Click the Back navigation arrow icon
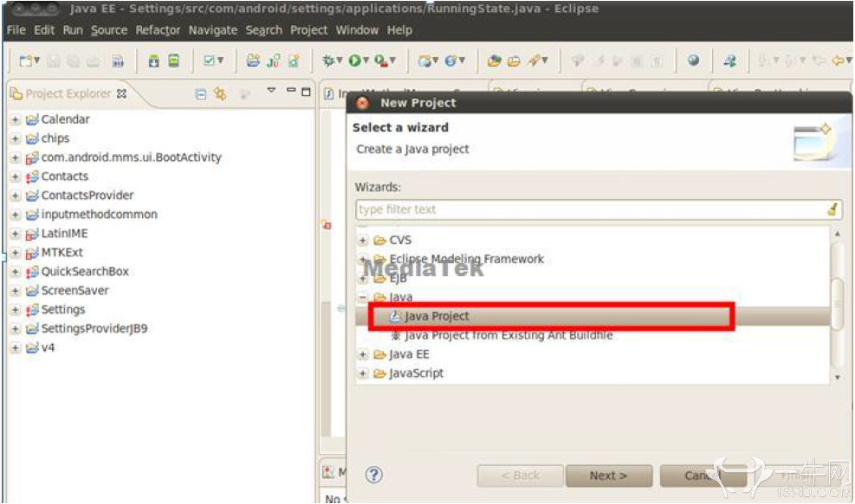The image size is (855, 504). tap(838, 61)
